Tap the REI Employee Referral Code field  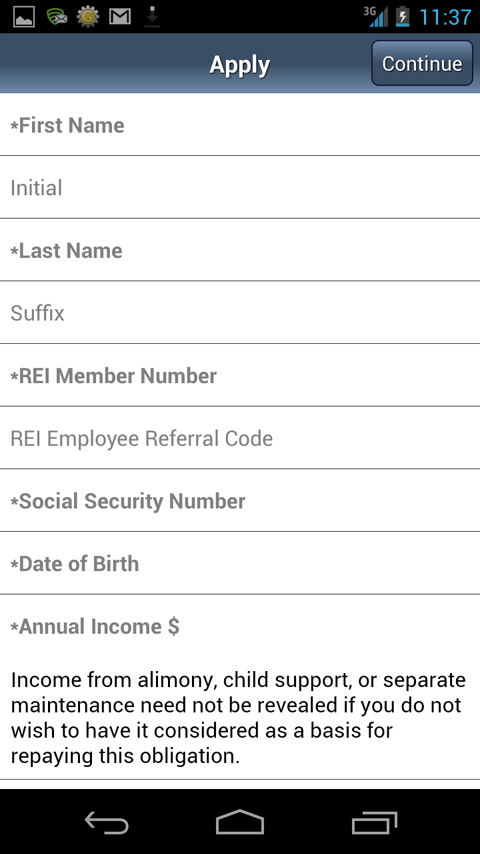coord(240,438)
